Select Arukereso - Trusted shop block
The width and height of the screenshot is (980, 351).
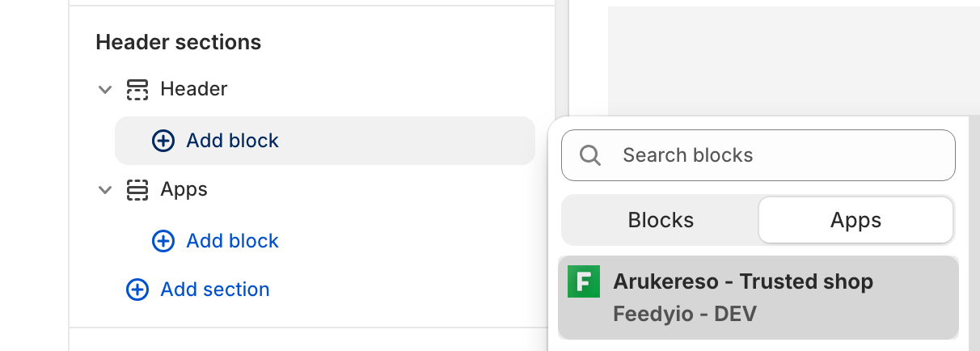click(x=742, y=281)
